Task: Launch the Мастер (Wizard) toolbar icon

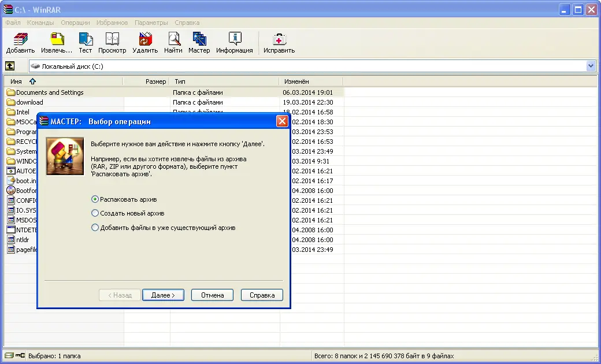Action: coord(199,39)
